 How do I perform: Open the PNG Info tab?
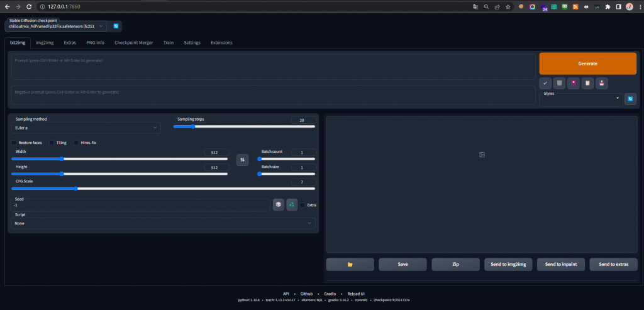pyautogui.click(x=96, y=43)
